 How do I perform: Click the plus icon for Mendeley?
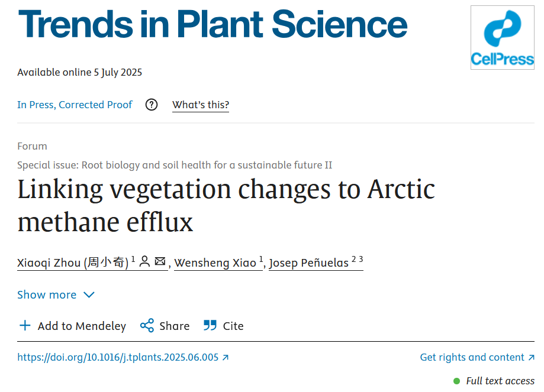pyautogui.click(x=25, y=325)
